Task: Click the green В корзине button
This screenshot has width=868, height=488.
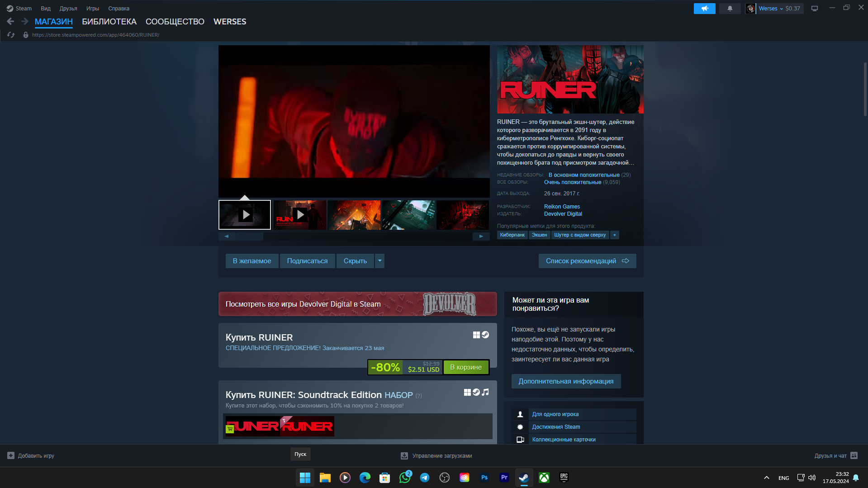Action: [x=465, y=367]
